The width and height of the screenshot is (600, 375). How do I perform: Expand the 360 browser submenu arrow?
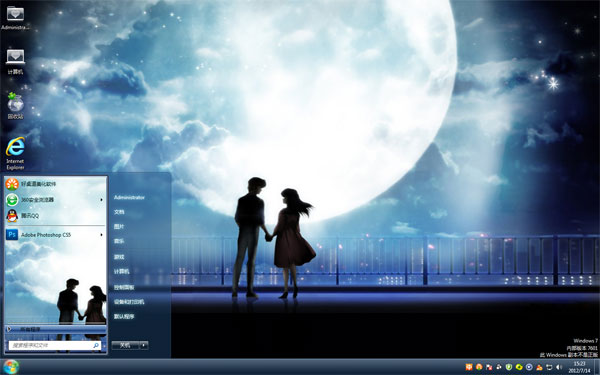click(101, 200)
